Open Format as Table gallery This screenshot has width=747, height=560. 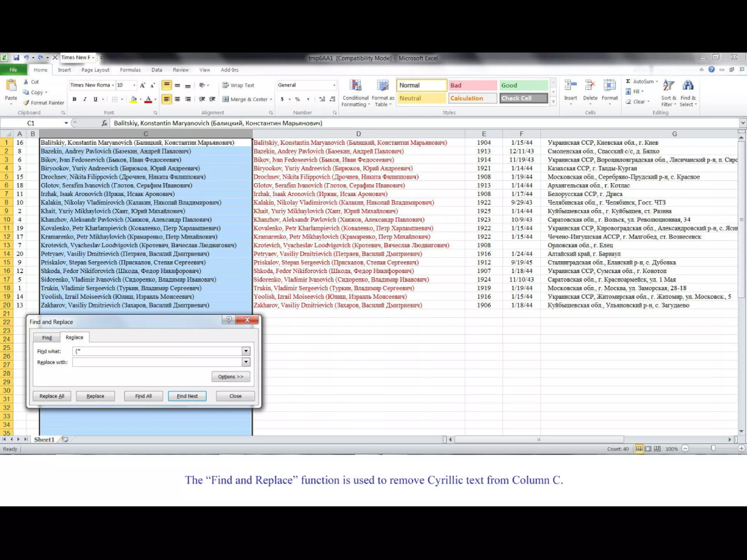coord(383,94)
